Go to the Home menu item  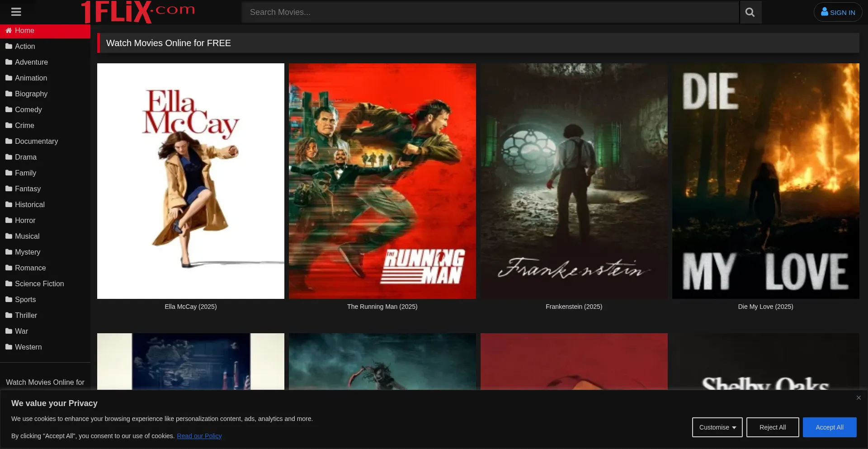pos(45,30)
